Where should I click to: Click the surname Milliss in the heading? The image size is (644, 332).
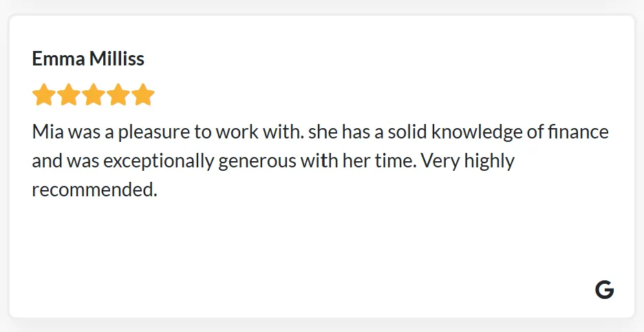click(x=117, y=59)
